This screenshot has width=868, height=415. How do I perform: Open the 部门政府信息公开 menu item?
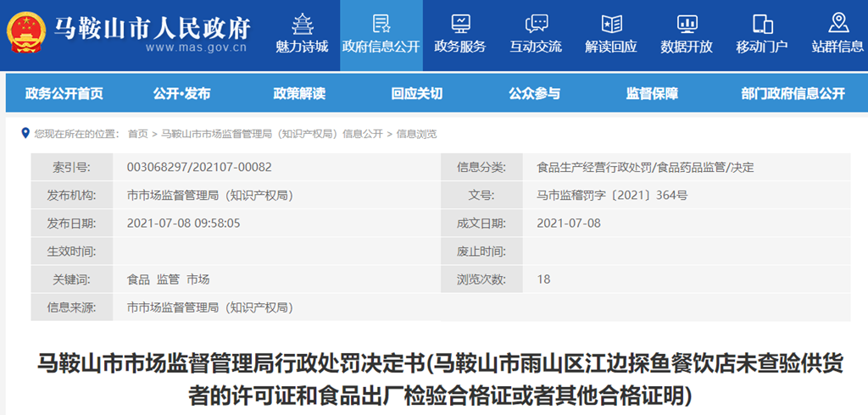[x=793, y=93]
